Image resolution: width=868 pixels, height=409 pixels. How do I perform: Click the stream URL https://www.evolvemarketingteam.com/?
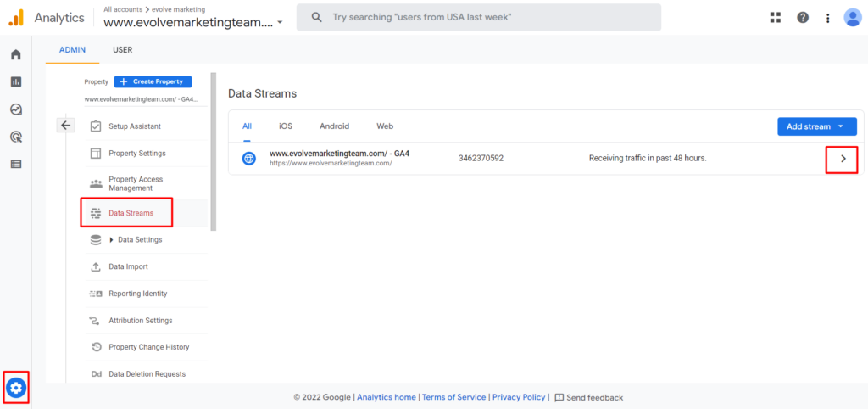331,164
